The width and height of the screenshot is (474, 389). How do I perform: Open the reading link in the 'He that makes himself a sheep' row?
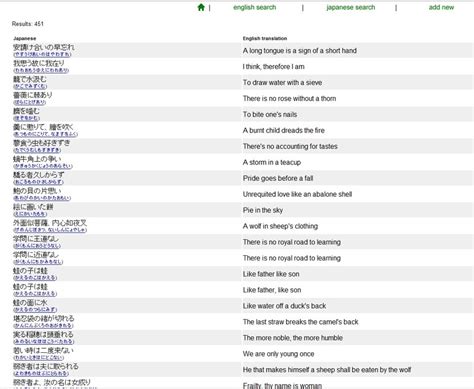point(41,374)
